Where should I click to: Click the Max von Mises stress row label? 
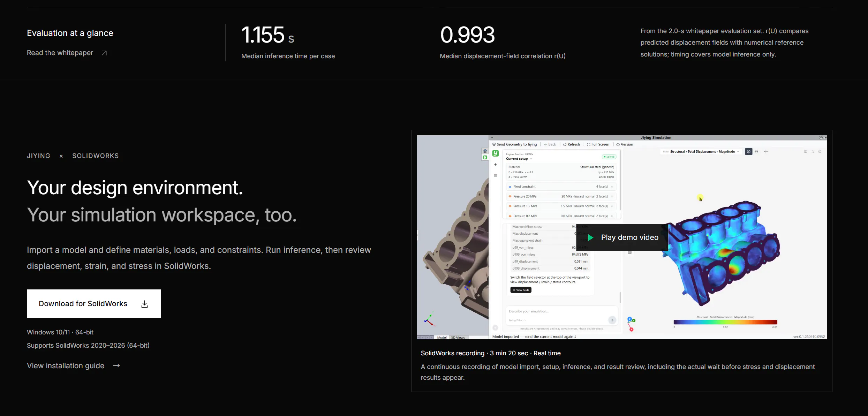(x=527, y=227)
